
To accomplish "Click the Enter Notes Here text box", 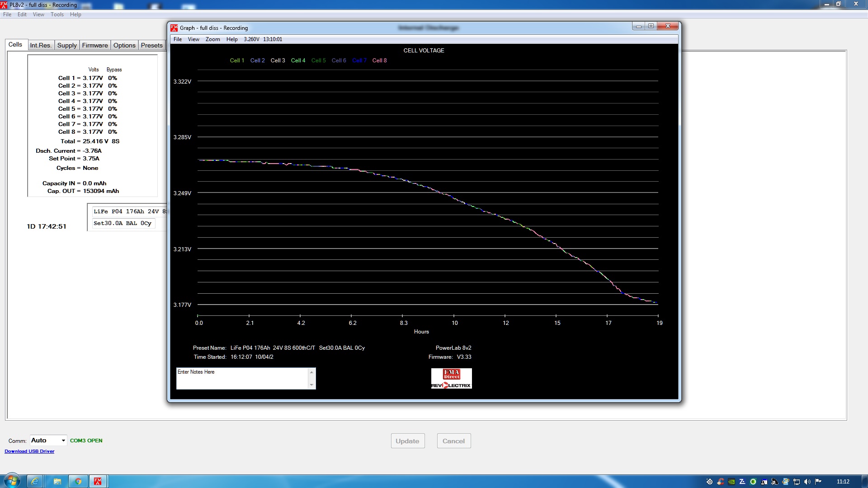I will click(242, 378).
